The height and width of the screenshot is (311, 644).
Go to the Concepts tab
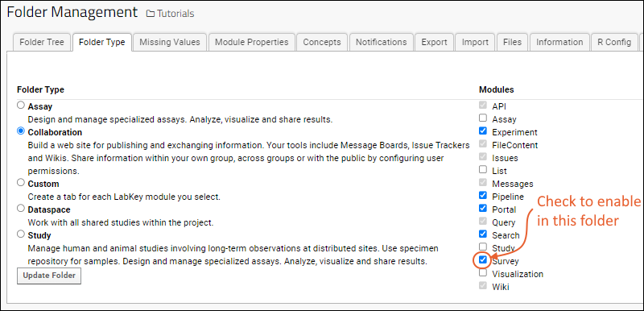(x=322, y=43)
